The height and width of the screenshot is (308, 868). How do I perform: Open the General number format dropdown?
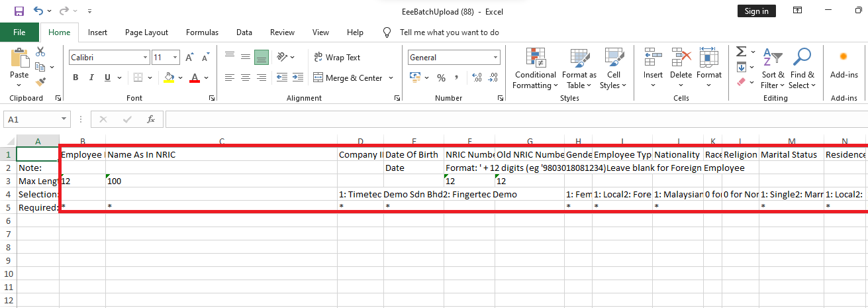[495, 58]
